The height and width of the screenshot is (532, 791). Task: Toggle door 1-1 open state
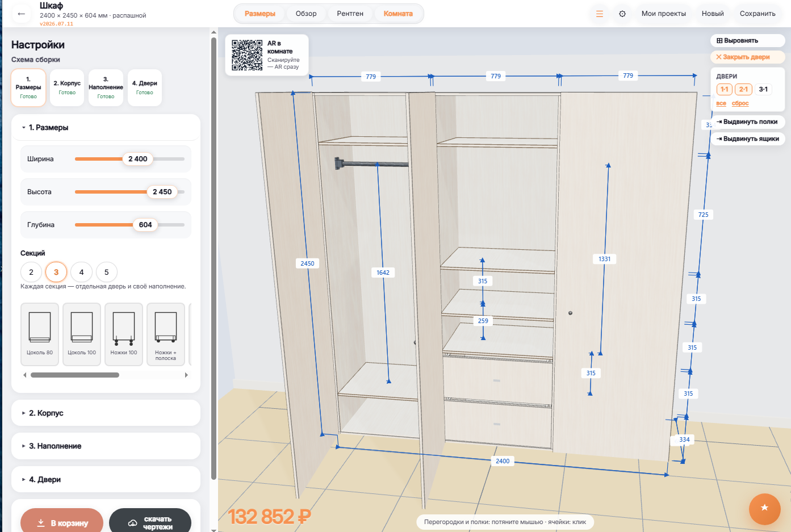[724, 89]
